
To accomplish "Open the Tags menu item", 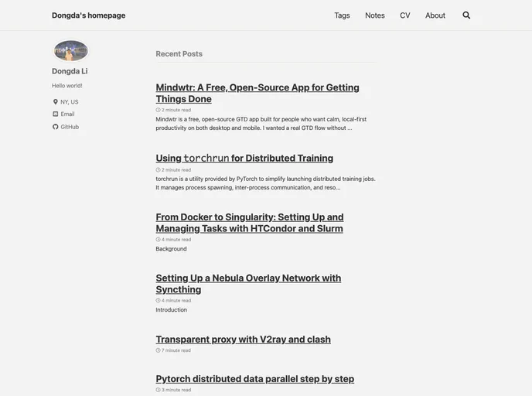I will click(342, 15).
